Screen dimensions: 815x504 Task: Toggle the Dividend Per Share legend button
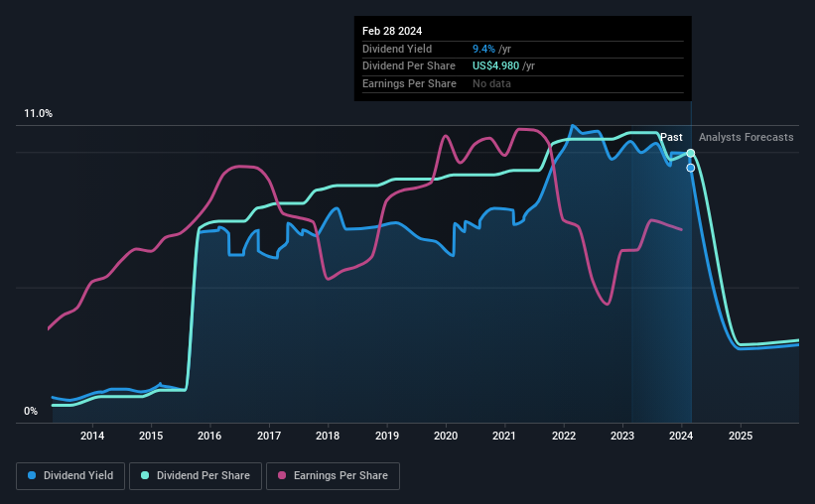[196, 476]
